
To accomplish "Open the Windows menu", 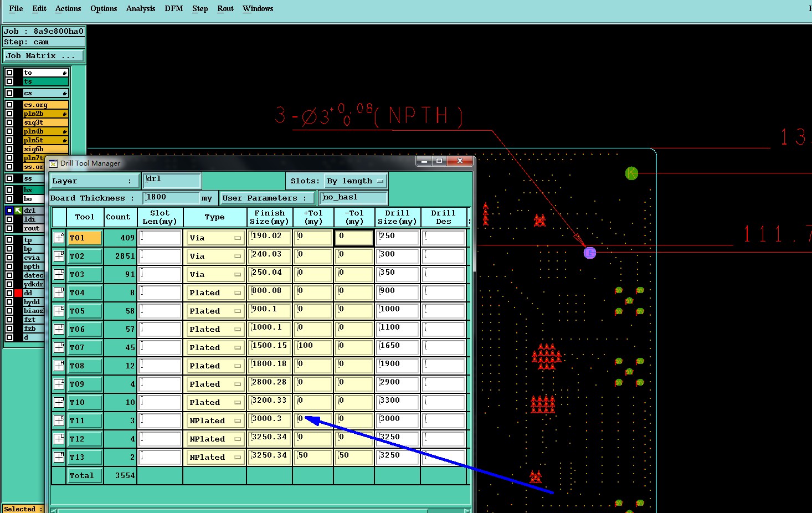I will pos(258,8).
